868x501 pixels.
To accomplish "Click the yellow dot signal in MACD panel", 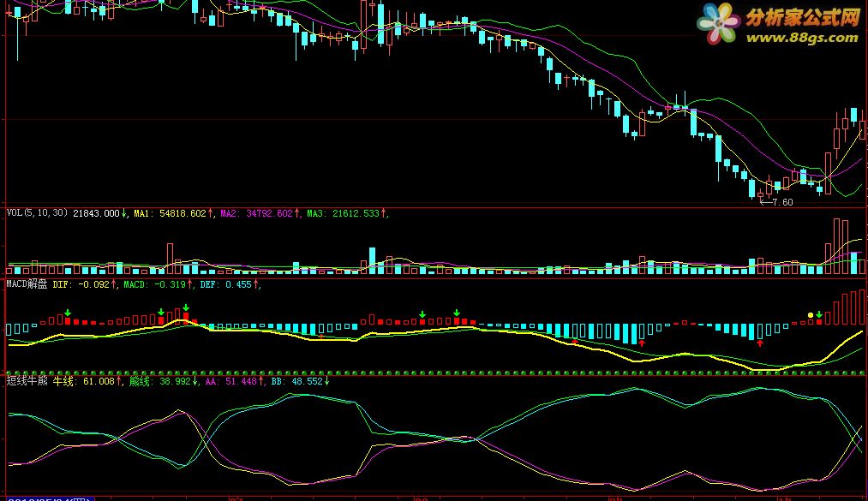I will [x=811, y=315].
